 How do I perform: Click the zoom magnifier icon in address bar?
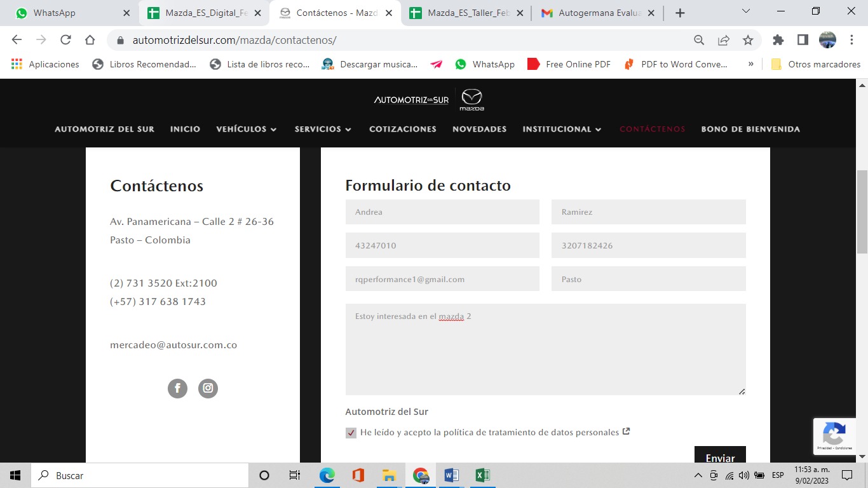point(699,40)
